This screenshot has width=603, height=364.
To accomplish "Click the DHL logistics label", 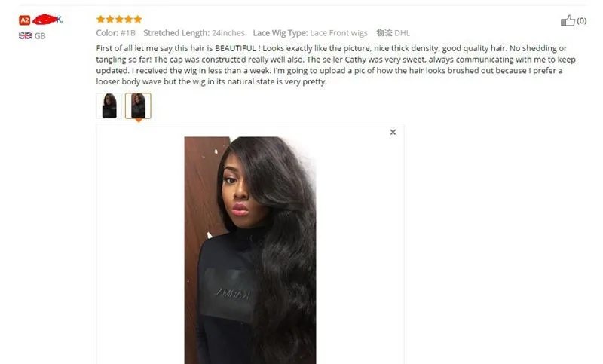I will pos(393,33).
